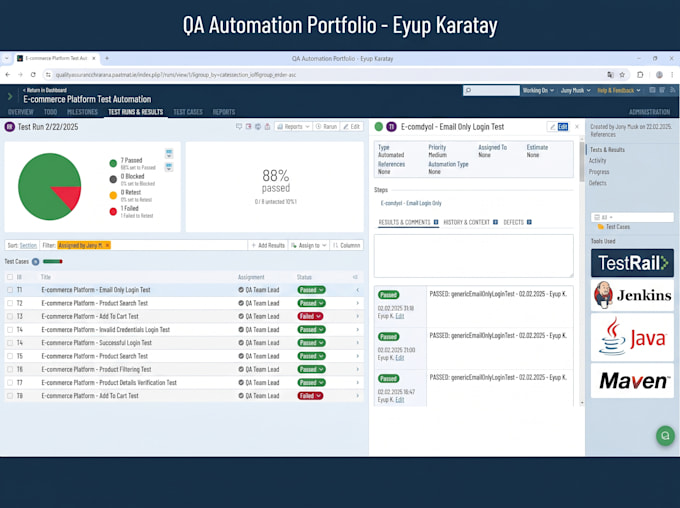
Task: Tick the select-all checkbox in table header
Action: [x=10, y=277]
